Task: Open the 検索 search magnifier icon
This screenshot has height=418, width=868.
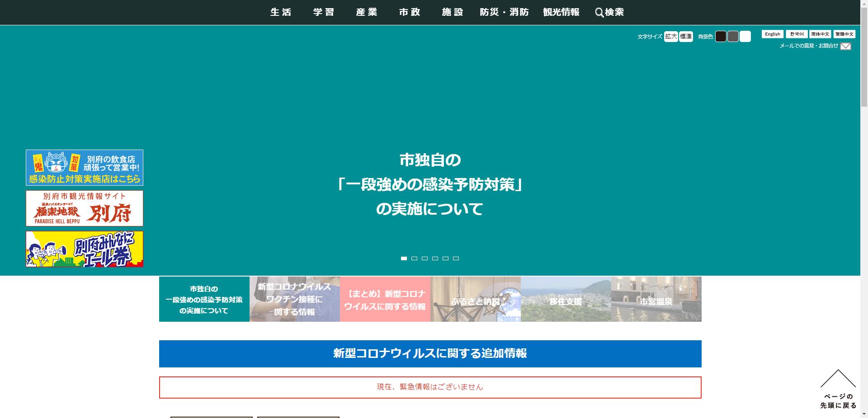Action: (x=599, y=12)
